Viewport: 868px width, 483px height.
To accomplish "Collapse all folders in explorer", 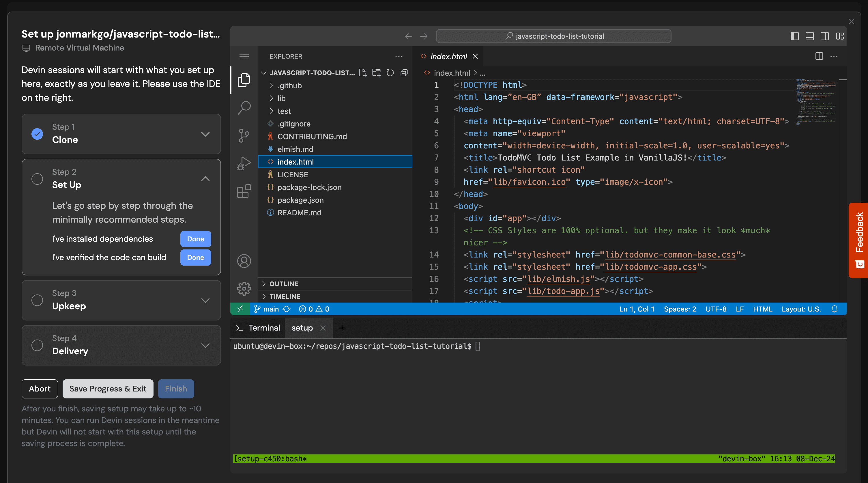I will click(x=404, y=73).
